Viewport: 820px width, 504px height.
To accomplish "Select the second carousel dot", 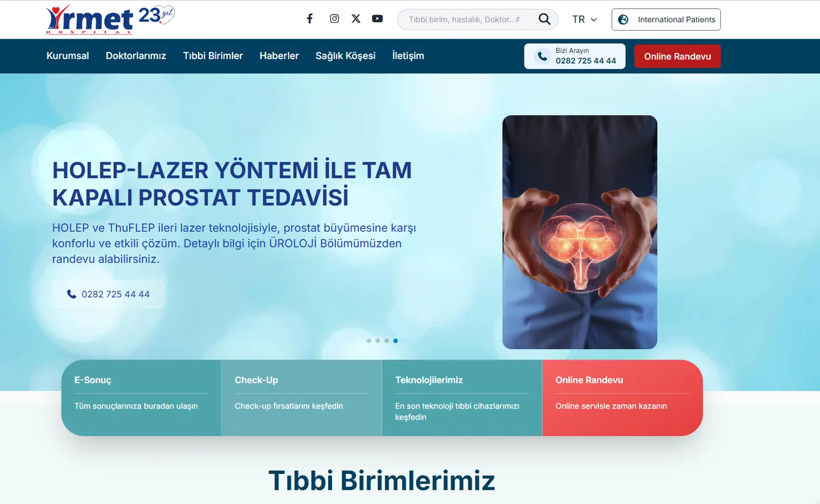I will tap(378, 341).
